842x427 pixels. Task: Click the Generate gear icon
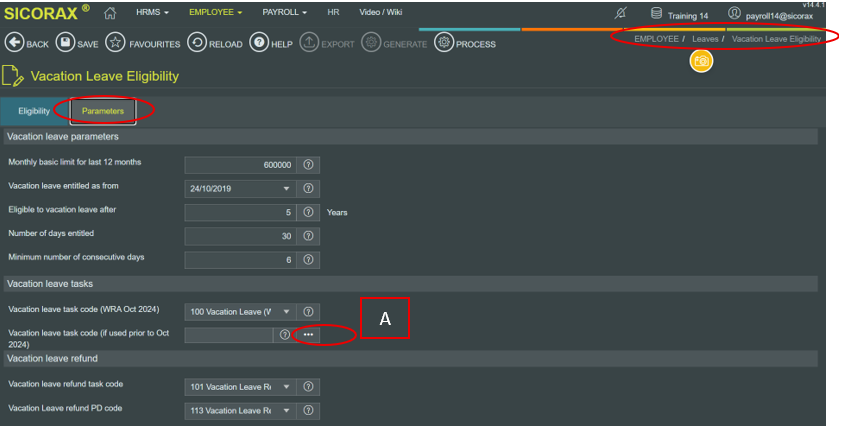coord(371,42)
